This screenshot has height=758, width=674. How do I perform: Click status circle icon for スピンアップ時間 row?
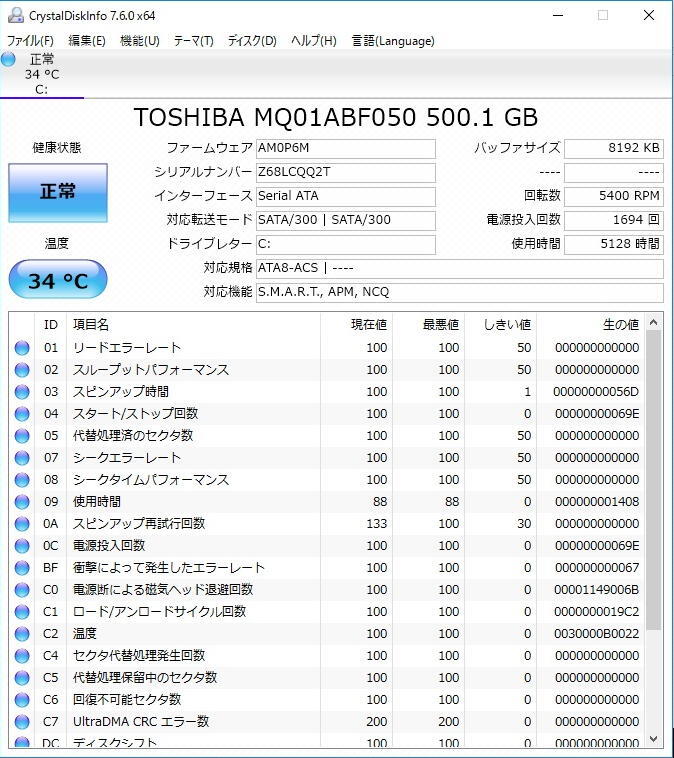pyautogui.click(x=22, y=392)
